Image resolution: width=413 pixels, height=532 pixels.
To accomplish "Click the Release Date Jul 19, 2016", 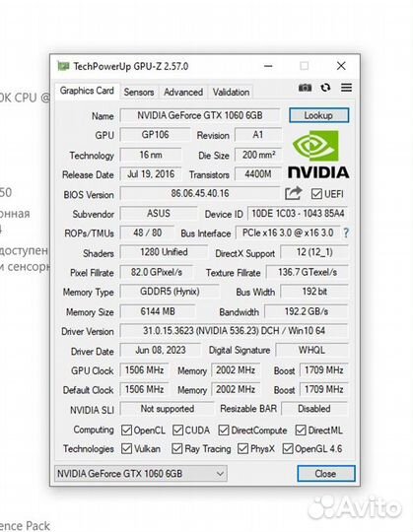I will pos(151,174).
